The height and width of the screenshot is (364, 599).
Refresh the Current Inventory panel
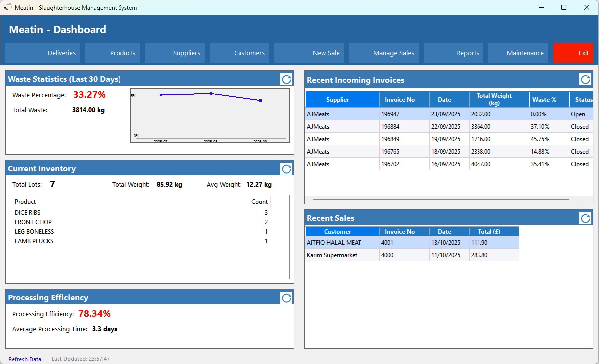pyautogui.click(x=286, y=169)
